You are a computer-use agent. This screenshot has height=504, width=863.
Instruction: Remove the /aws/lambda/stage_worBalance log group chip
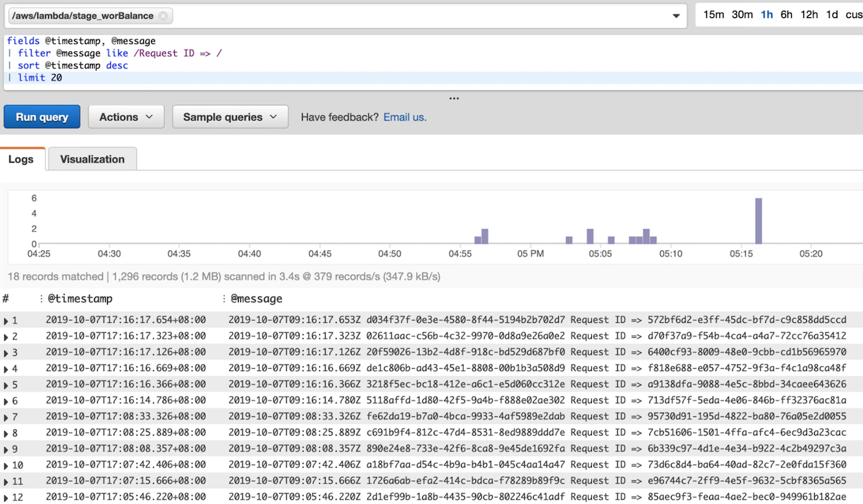pyautogui.click(x=162, y=15)
